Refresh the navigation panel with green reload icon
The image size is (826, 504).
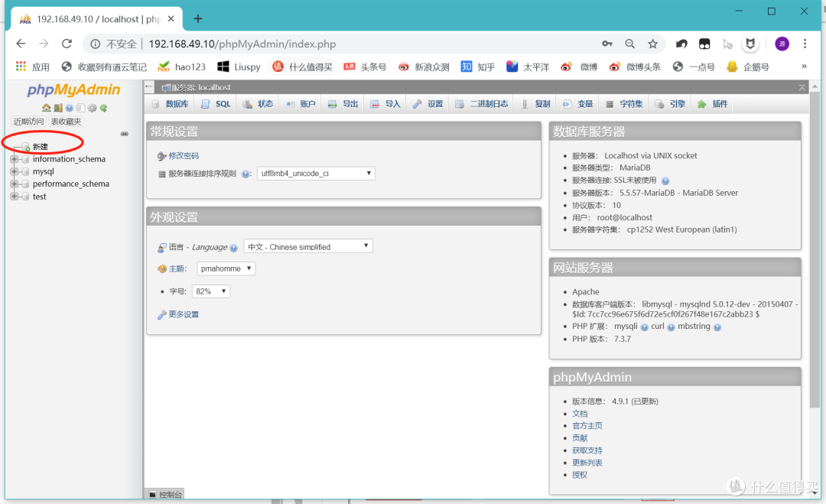(103, 108)
